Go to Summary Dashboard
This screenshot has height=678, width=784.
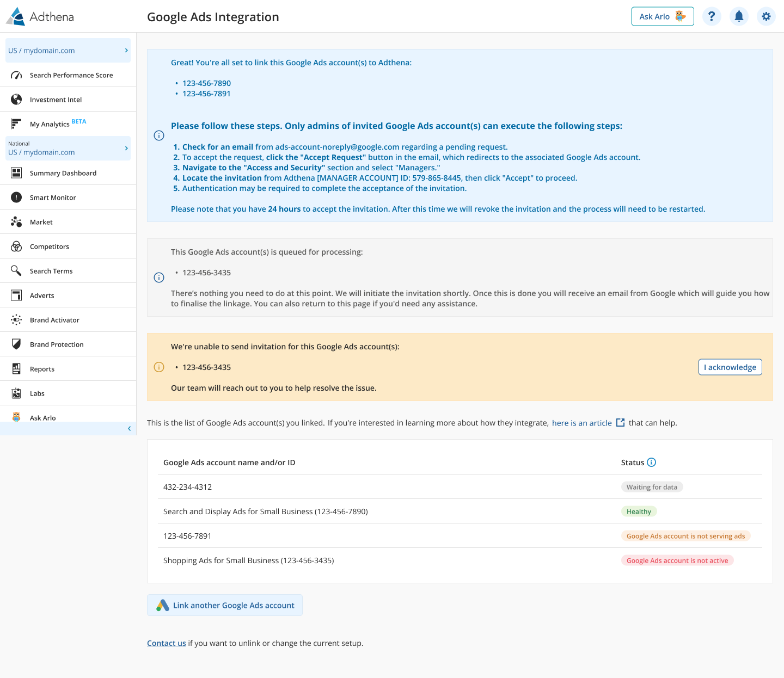63,173
